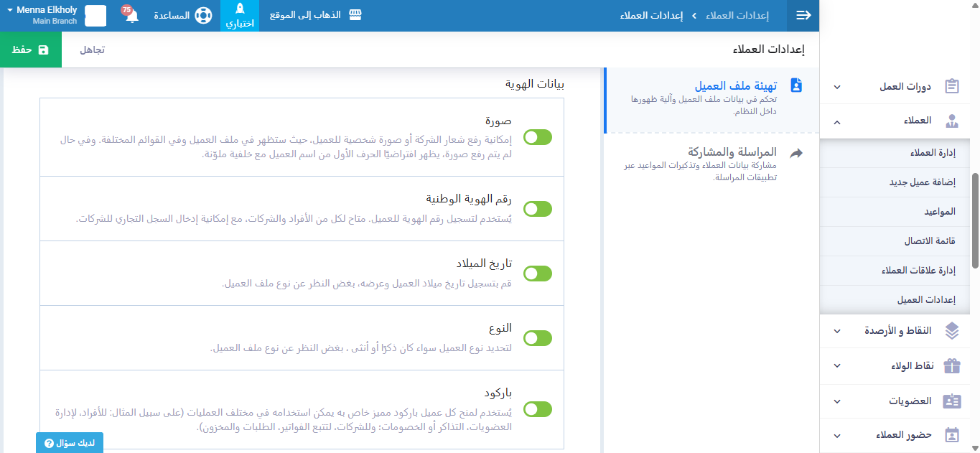Switch off the باركود toggle
The width and height of the screenshot is (980, 453).
pyautogui.click(x=538, y=409)
